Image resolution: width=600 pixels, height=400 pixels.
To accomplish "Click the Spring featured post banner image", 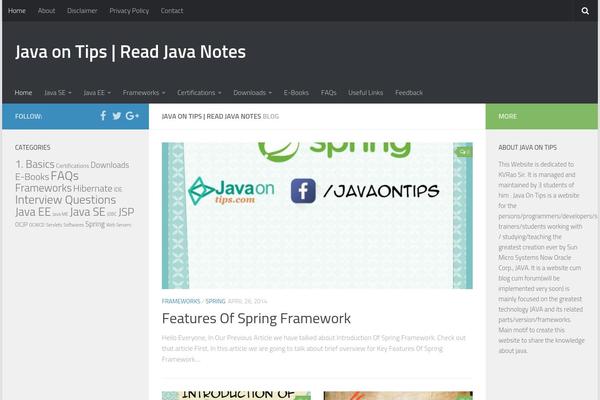I will 317,216.
